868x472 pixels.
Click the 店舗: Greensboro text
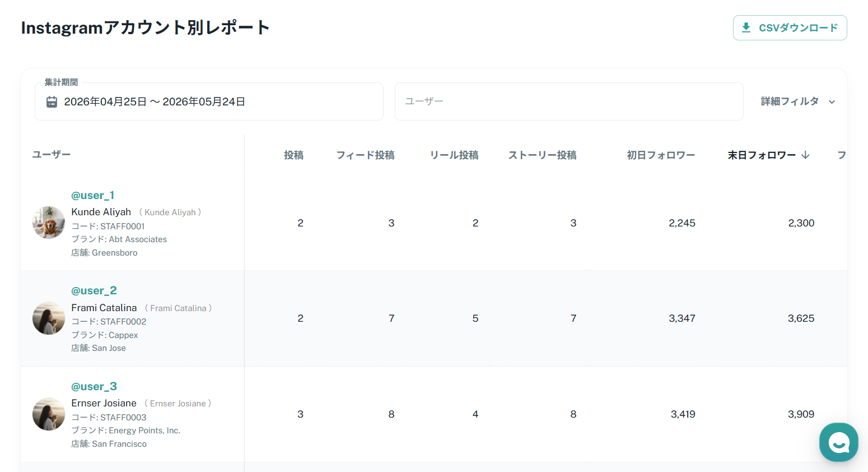point(104,253)
